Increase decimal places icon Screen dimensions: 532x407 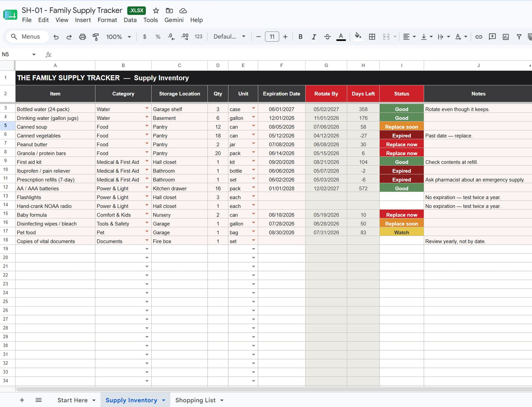click(x=185, y=37)
